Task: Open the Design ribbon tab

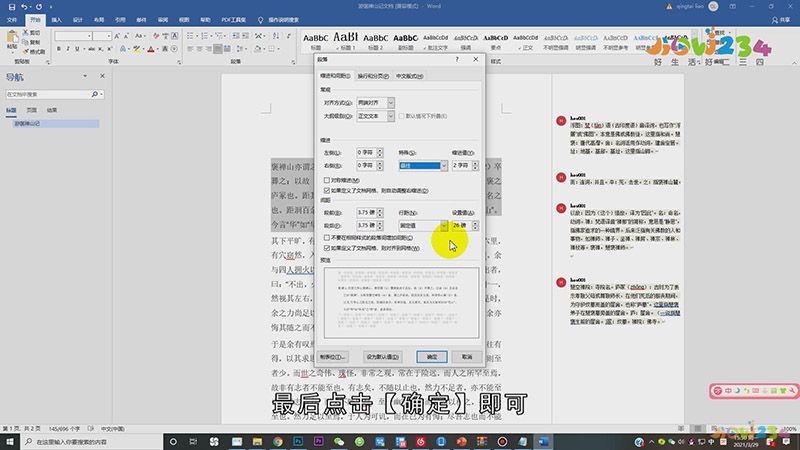Action: [x=78, y=20]
